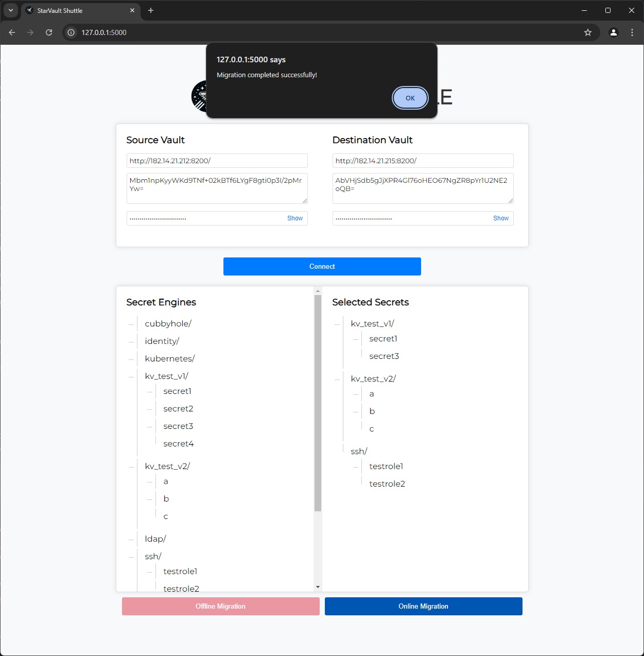
Task: Bookmark this page with the star icon
Action: [x=588, y=32]
